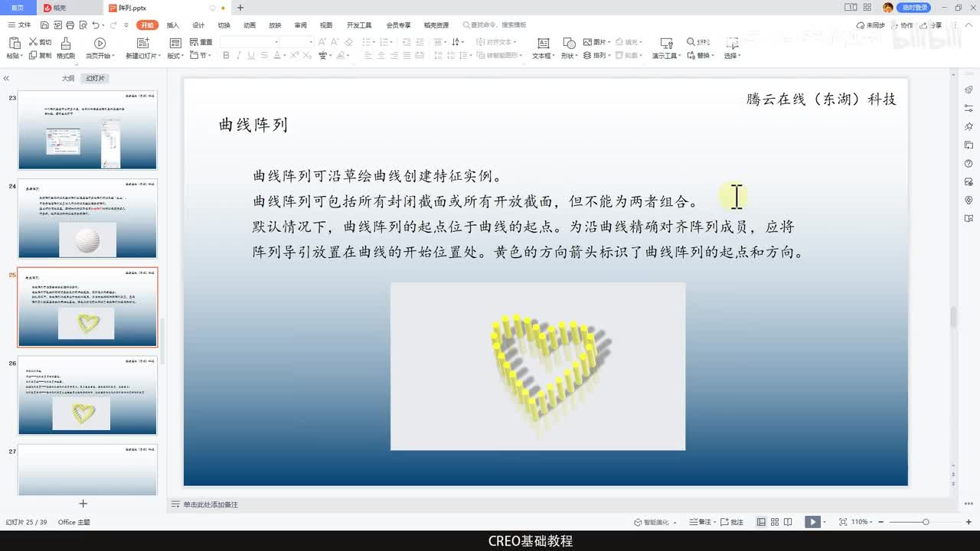
Task: Select slide 26 thumbnail
Action: 87,395
